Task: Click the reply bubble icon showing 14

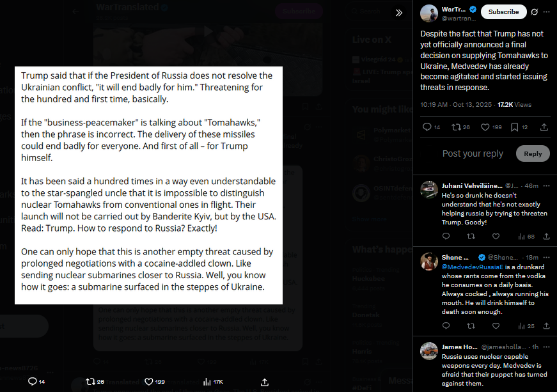Action: point(431,127)
